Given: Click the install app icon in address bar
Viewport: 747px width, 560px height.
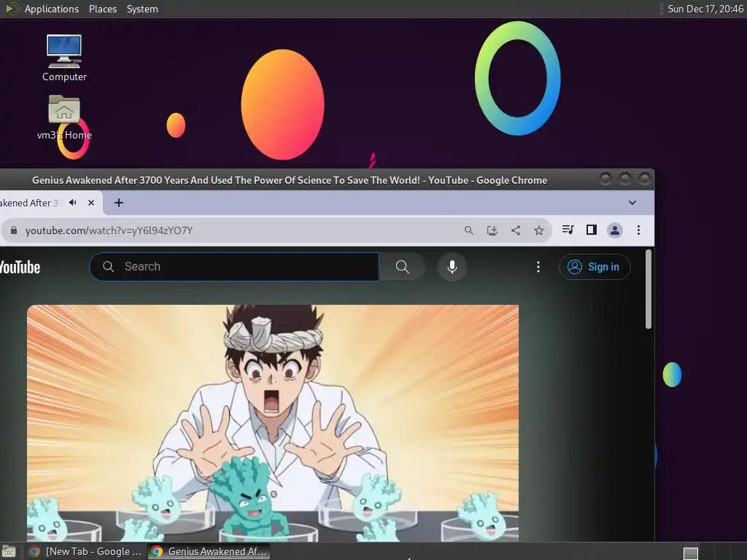Looking at the screenshot, I should click(492, 230).
